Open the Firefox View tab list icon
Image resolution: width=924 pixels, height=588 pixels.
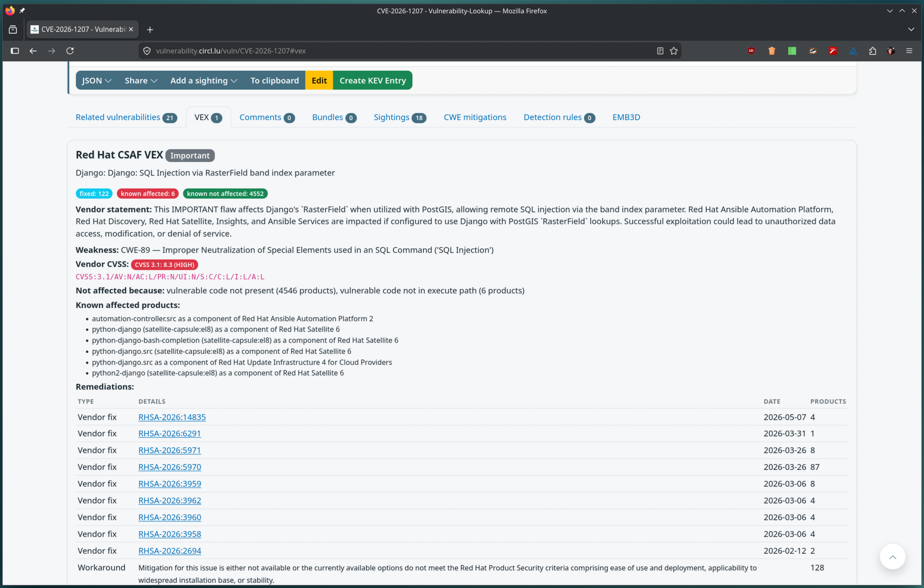point(13,30)
